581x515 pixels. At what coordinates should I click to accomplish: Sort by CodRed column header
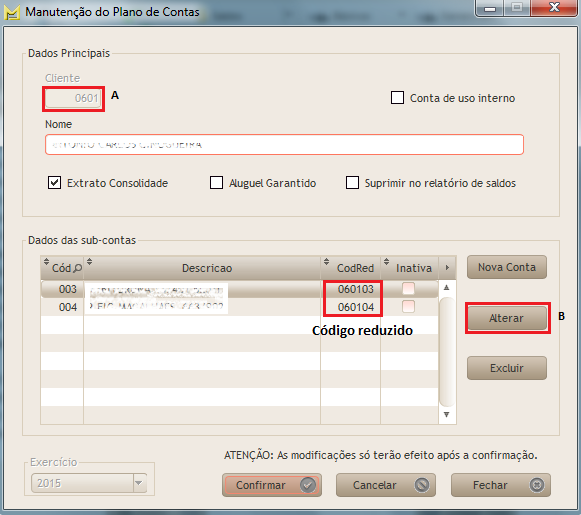[x=351, y=268]
